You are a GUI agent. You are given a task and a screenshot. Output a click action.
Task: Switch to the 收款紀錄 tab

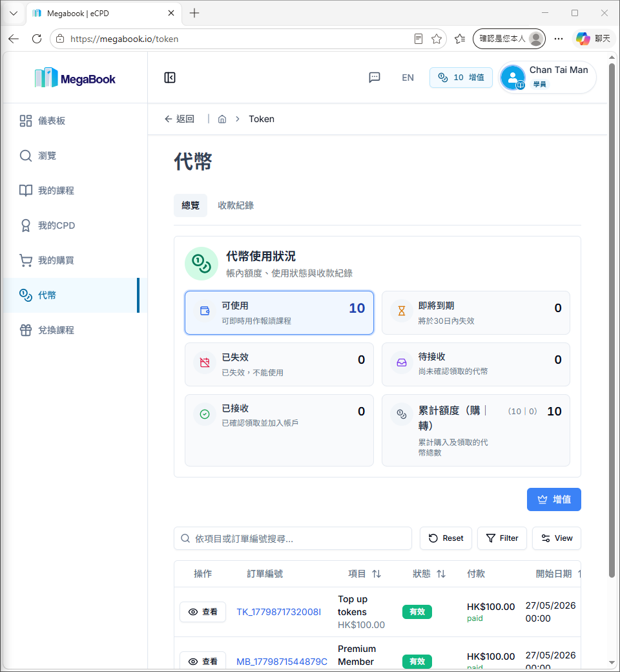pos(236,205)
